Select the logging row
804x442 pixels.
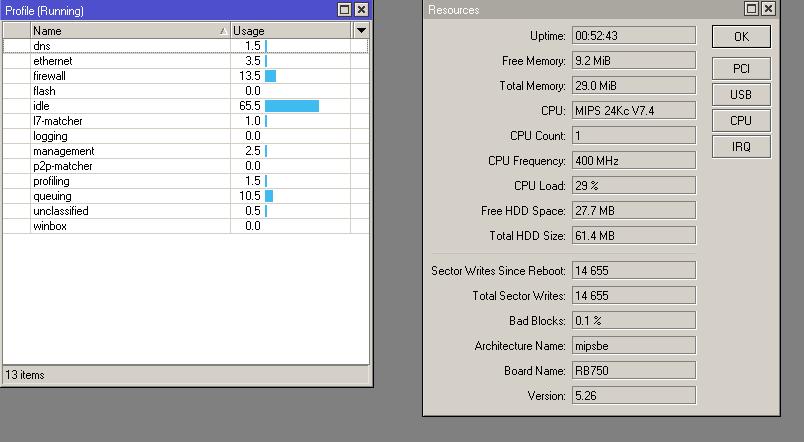[186, 136]
